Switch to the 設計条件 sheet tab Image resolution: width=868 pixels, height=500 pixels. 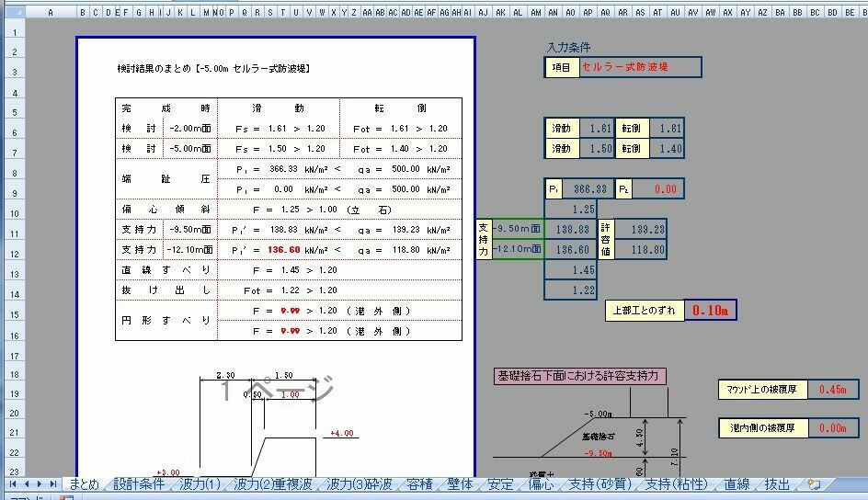click(x=139, y=484)
